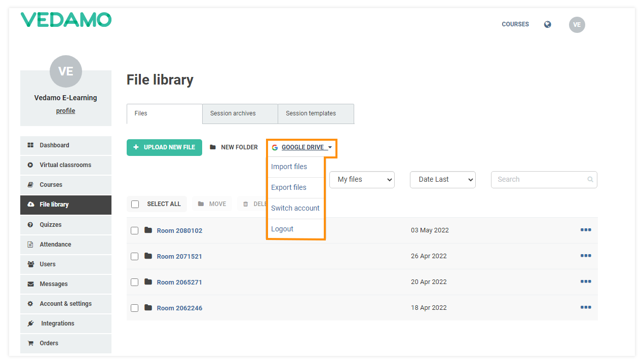Click the 18 Apr 2022 date text

point(429,308)
